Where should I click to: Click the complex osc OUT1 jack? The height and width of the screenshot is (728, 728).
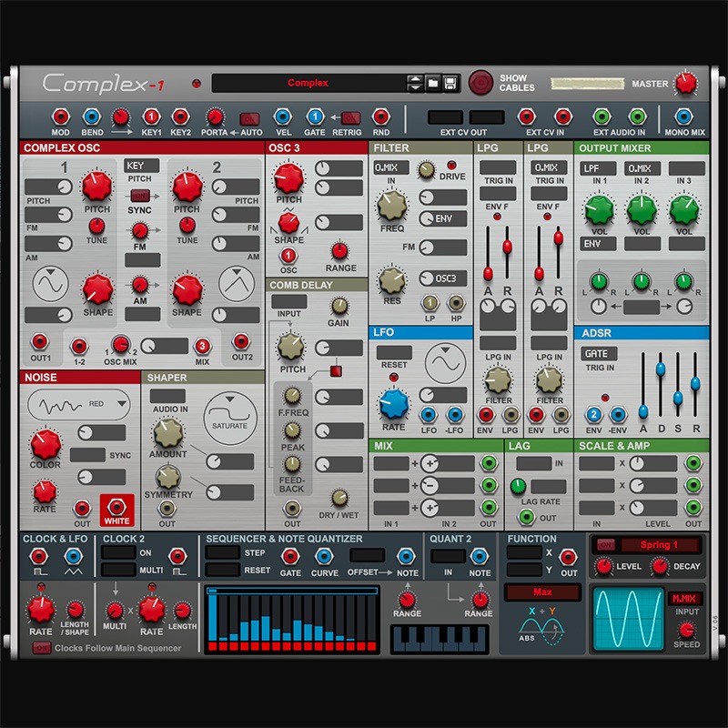39,342
